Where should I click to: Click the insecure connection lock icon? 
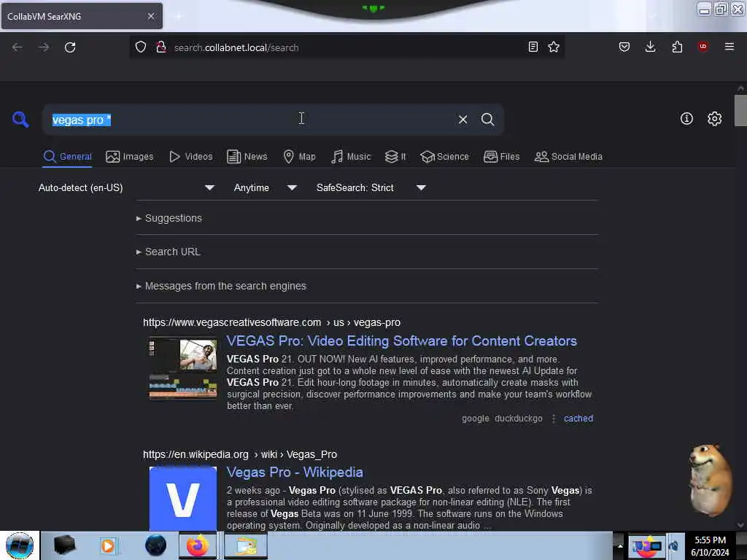(x=161, y=47)
